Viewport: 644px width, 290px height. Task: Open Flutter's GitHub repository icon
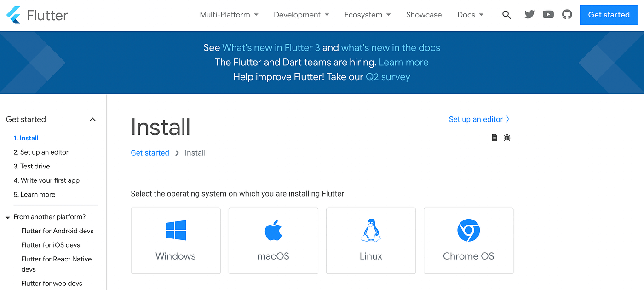567,14
